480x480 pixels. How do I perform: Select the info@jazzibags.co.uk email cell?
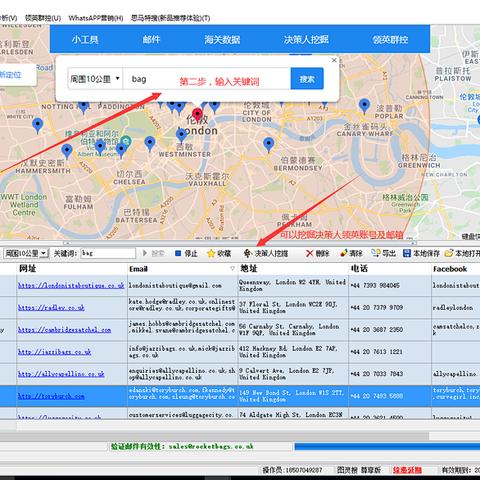(x=182, y=352)
